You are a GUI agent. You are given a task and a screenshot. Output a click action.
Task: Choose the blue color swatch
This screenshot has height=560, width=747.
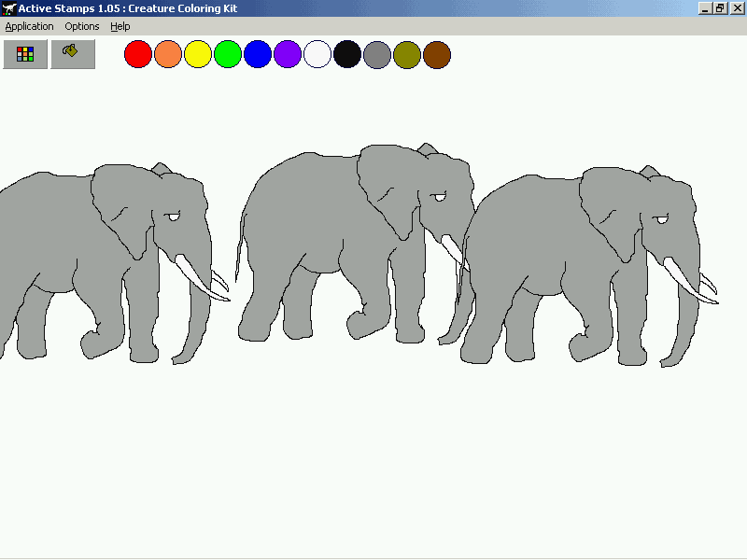pyautogui.click(x=258, y=54)
